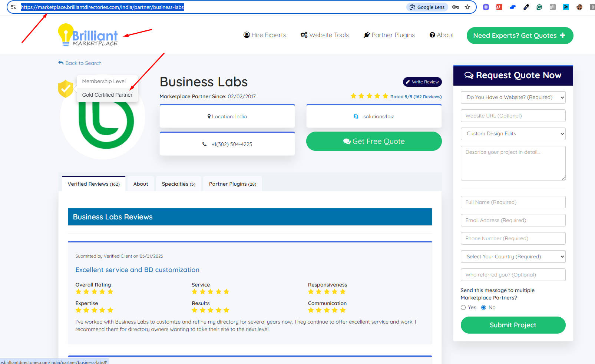
Task: Click the password manager key icon
Action: 455,7
